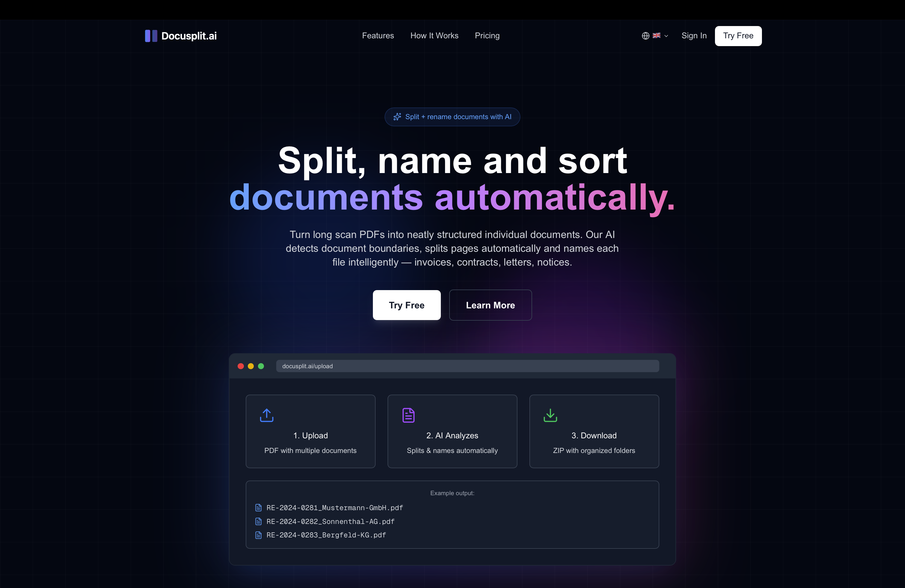Image resolution: width=905 pixels, height=588 pixels.
Task: Click the white Try Free hero button
Action: coord(406,305)
